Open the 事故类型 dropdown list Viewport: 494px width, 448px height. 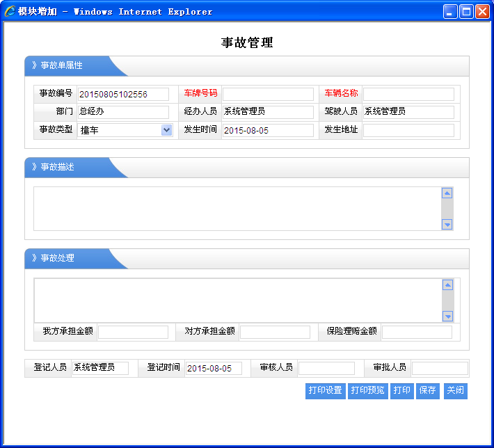point(166,130)
